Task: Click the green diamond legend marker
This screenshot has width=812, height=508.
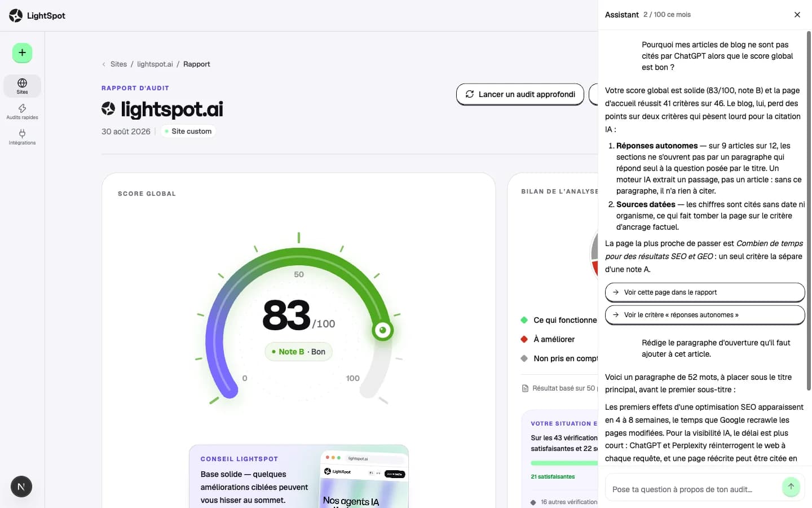Action: click(x=524, y=320)
